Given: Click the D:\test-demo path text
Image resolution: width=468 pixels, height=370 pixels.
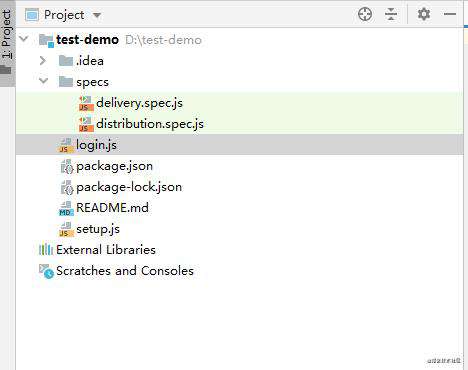Looking at the screenshot, I should [163, 40].
